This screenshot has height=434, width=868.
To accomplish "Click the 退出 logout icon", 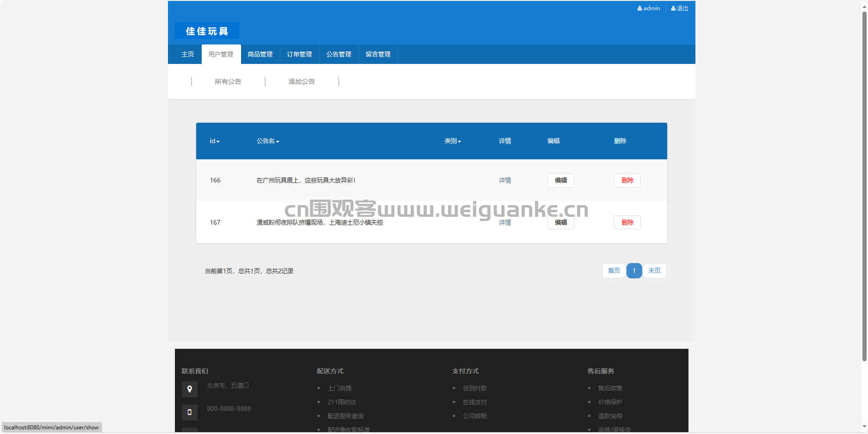I will pyautogui.click(x=673, y=8).
